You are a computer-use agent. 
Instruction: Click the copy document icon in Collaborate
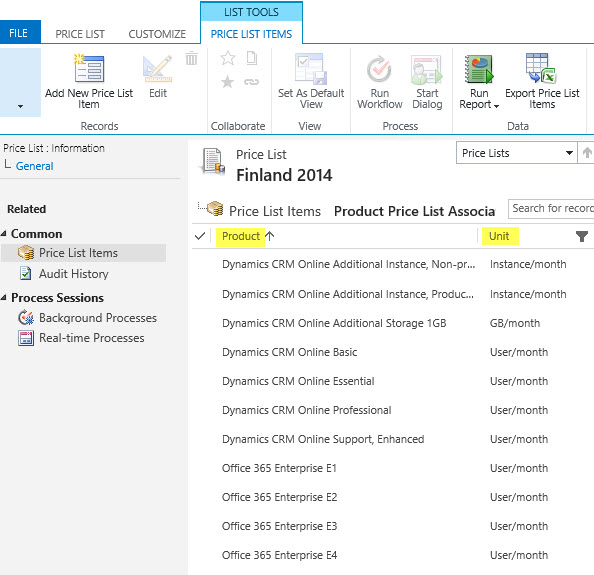tap(252, 58)
